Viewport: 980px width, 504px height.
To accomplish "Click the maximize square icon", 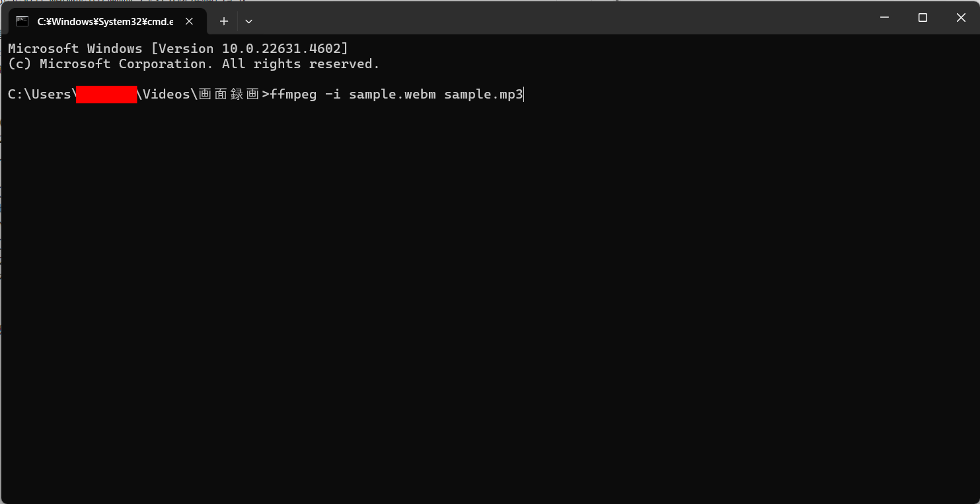I will (923, 17).
